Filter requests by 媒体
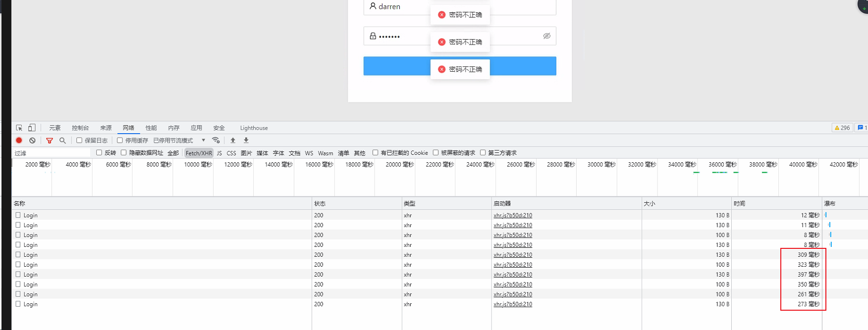 pos(262,153)
